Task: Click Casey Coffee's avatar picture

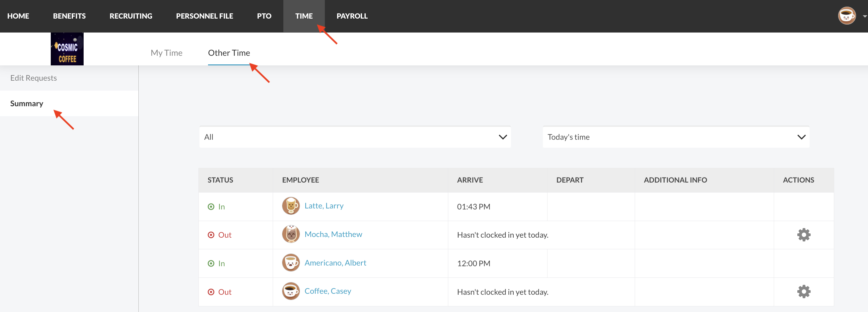Action: (x=290, y=291)
